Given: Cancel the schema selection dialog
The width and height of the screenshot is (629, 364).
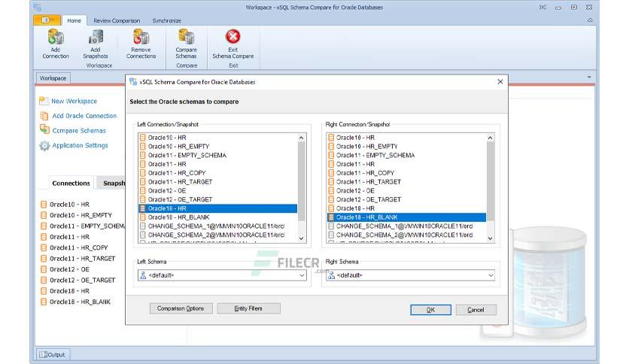Looking at the screenshot, I should pyautogui.click(x=476, y=310).
